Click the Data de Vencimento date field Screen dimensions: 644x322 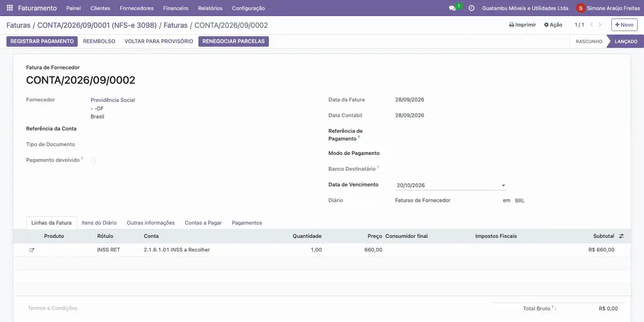[x=451, y=186]
